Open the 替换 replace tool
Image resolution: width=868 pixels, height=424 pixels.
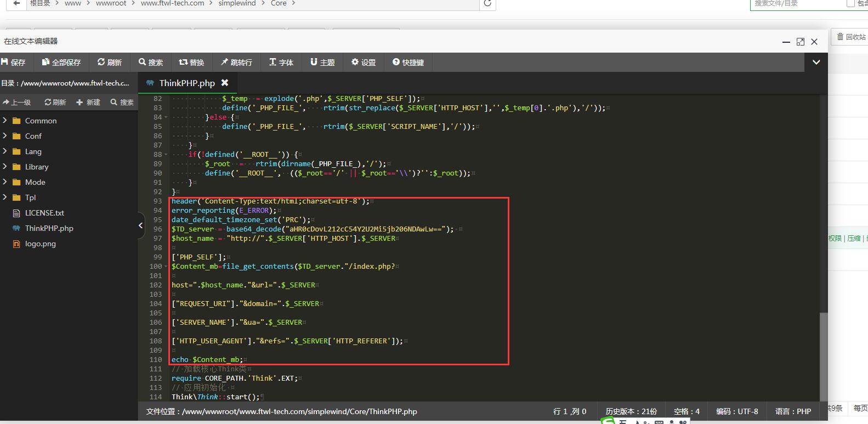tap(192, 63)
